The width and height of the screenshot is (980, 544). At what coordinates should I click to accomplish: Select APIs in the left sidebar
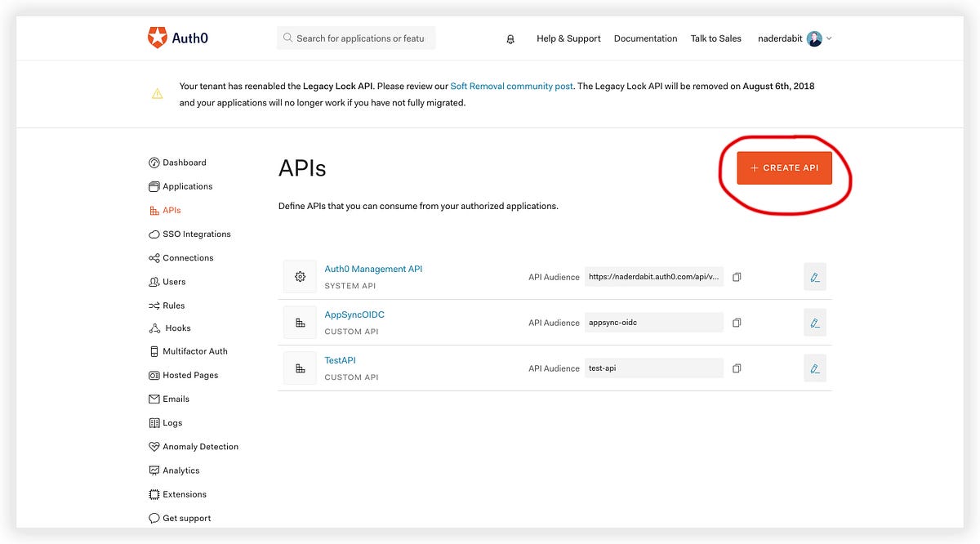tap(171, 209)
